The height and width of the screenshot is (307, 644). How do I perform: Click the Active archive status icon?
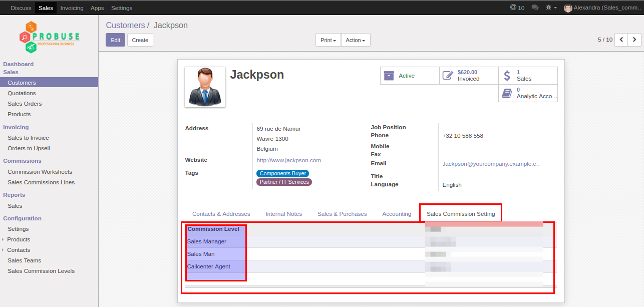click(x=389, y=76)
